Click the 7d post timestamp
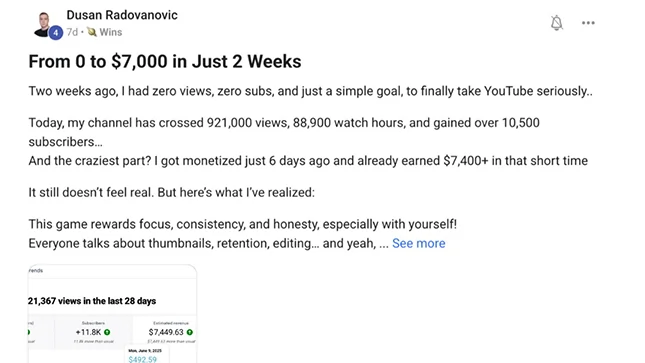The width and height of the screenshot is (645, 363). (72, 32)
